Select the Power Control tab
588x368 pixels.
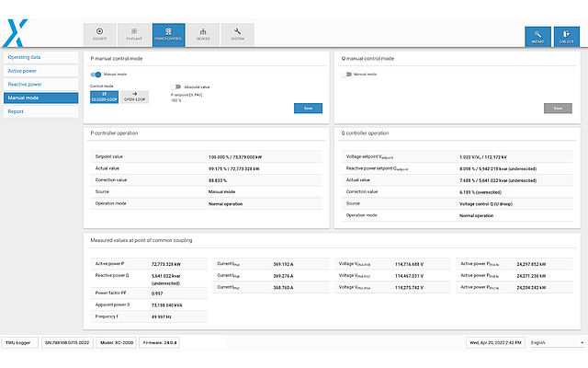point(169,35)
